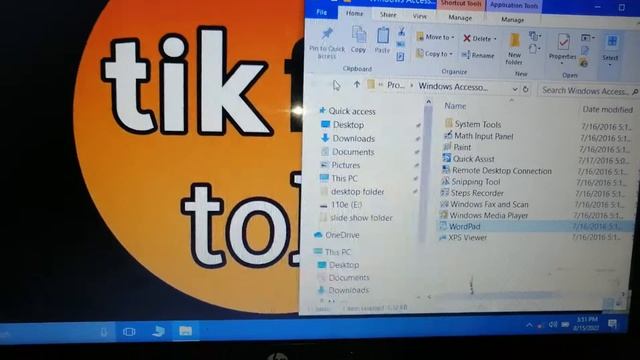
Task: Sort by the Name column header
Action: tap(455, 106)
